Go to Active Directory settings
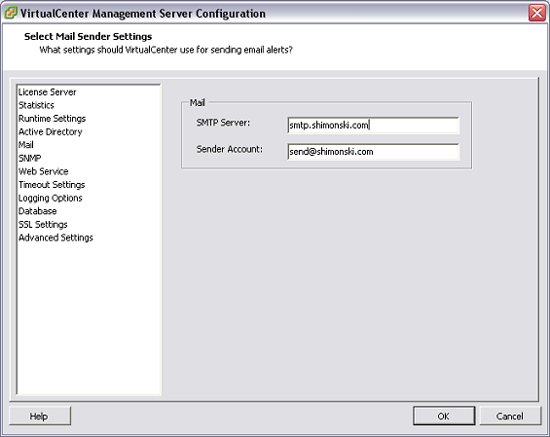Image resolution: width=550 pixels, height=437 pixels. pos(51,132)
